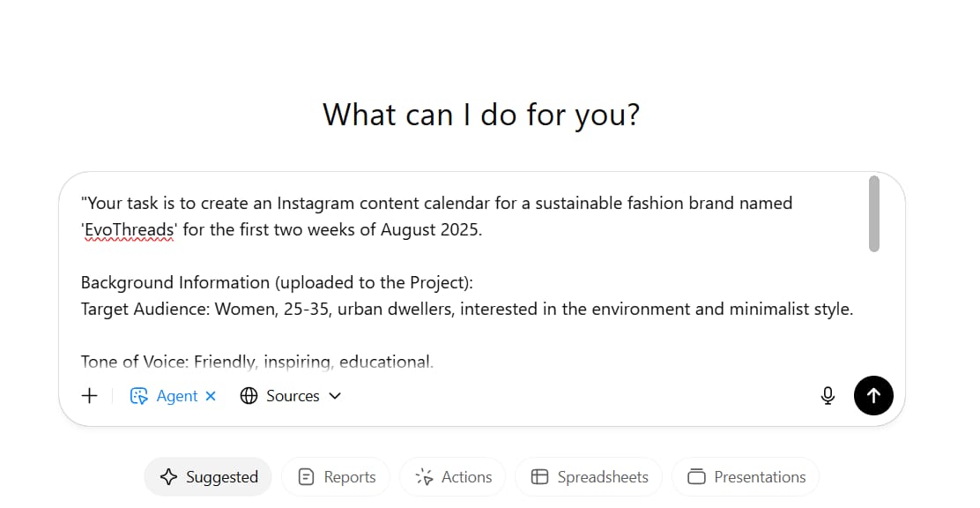980x508 pixels.
Task: Click the Actions cursor icon
Action: tap(425, 477)
